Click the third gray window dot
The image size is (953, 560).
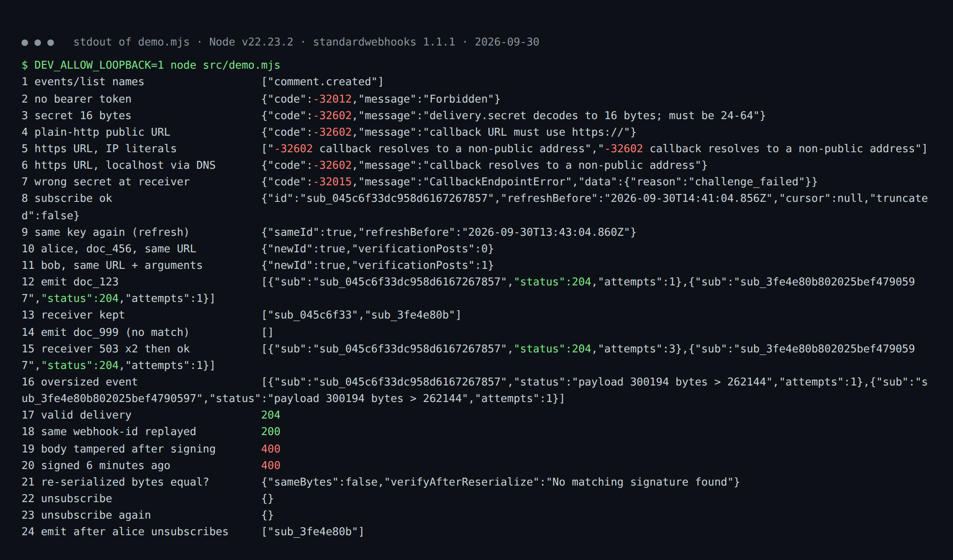coord(50,43)
